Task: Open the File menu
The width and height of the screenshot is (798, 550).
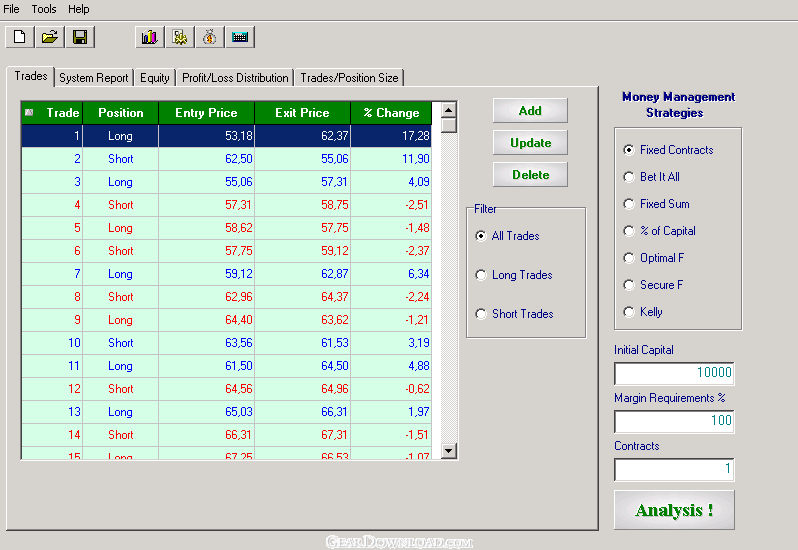Action: coord(11,9)
